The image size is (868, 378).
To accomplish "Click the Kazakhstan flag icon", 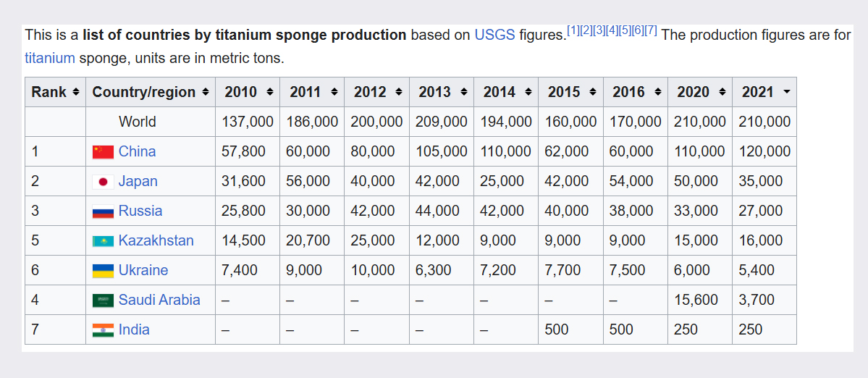I will tap(103, 240).
